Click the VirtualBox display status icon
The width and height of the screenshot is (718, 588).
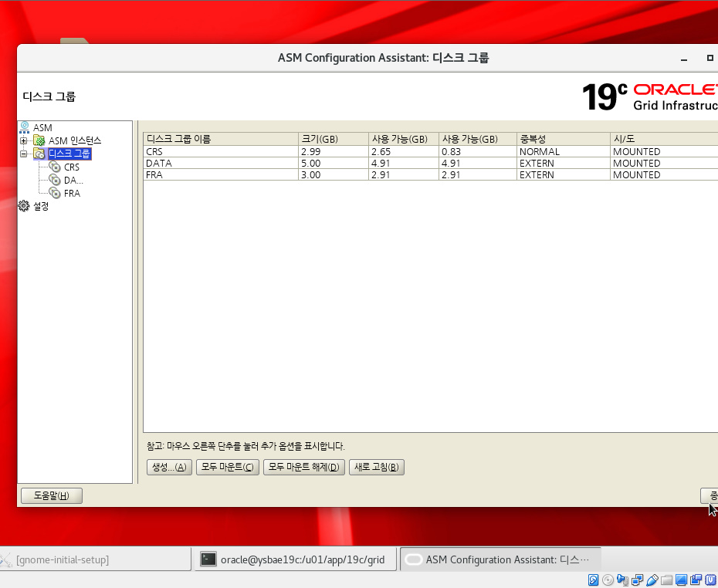681,580
